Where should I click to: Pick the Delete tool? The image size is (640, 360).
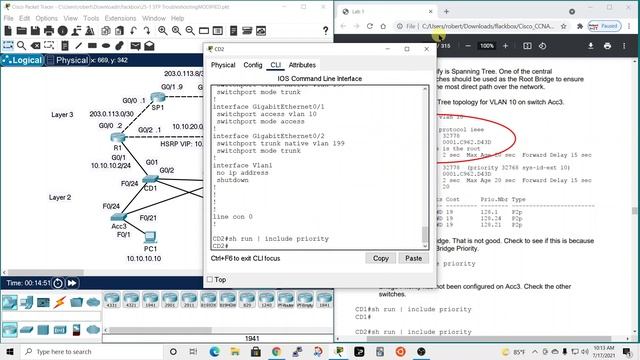36,45
